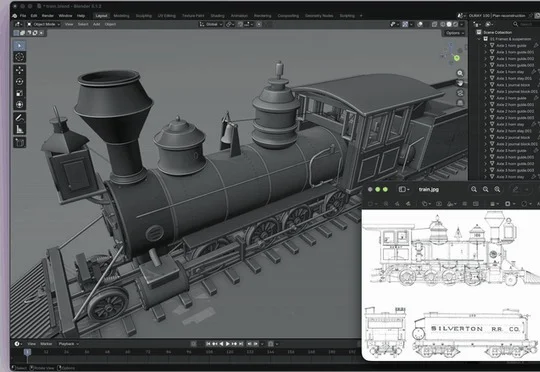The height and width of the screenshot is (372, 540).
Task: Toggle auto keying record button in timeline
Action: click(194, 344)
